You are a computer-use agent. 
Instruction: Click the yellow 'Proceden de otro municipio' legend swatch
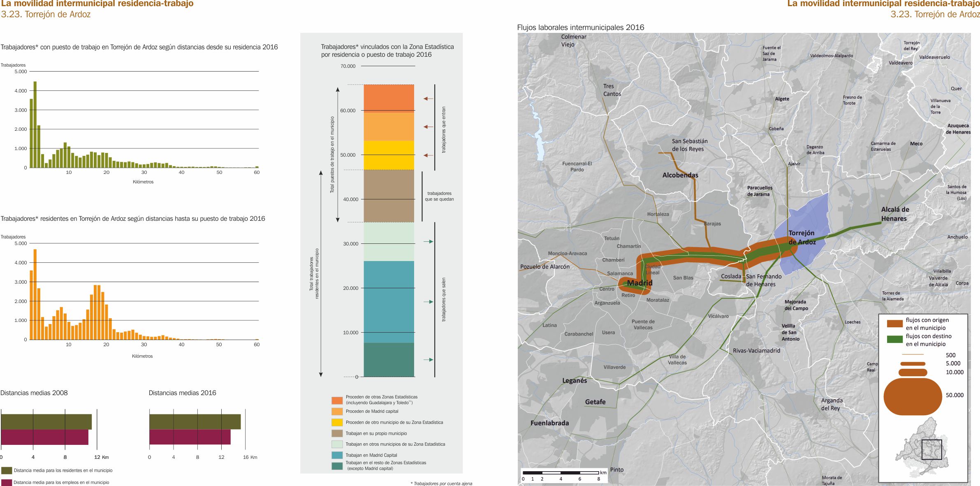pyautogui.click(x=337, y=422)
